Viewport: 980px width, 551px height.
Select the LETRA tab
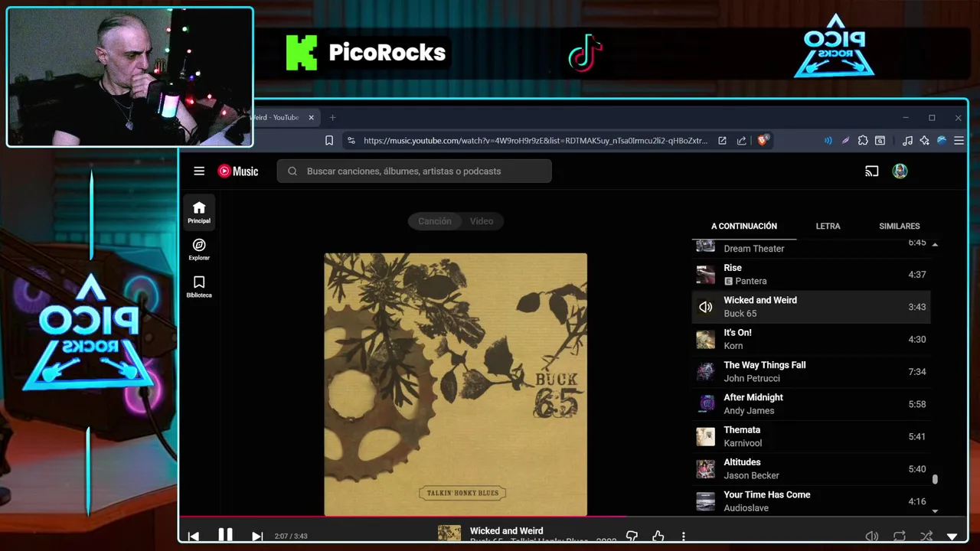click(828, 226)
